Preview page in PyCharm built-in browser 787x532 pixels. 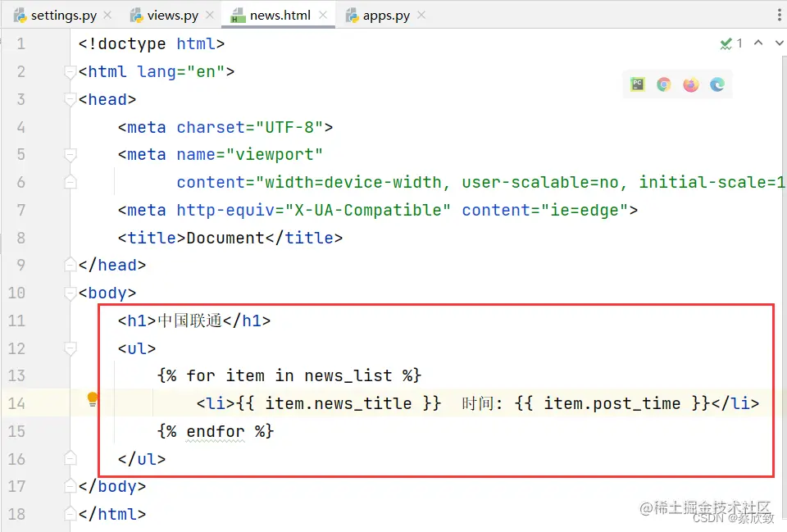(638, 84)
